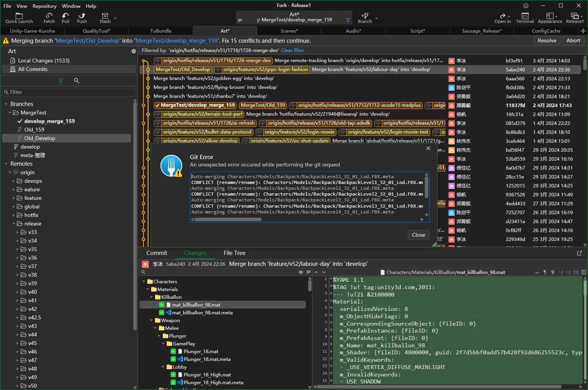Click the Clear filter link
The image size is (588, 390).
pos(292,50)
